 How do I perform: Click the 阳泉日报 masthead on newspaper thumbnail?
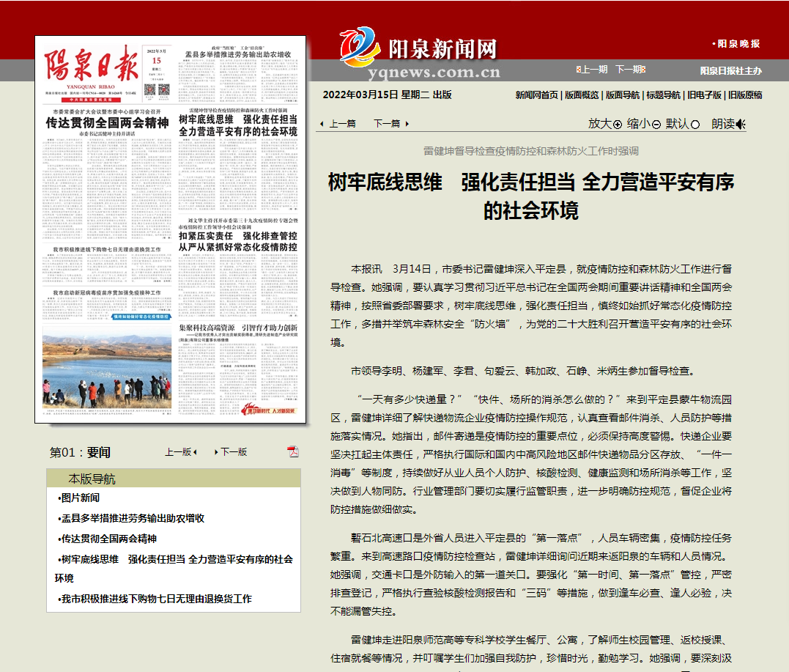click(x=91, y=65)
